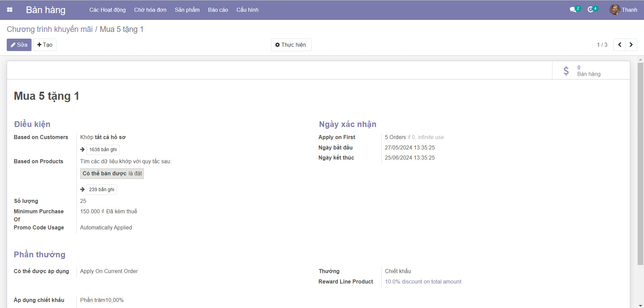Click the Thanh user avatar
This screenshot has height=308, width=644.
click(x=614, y=10)
